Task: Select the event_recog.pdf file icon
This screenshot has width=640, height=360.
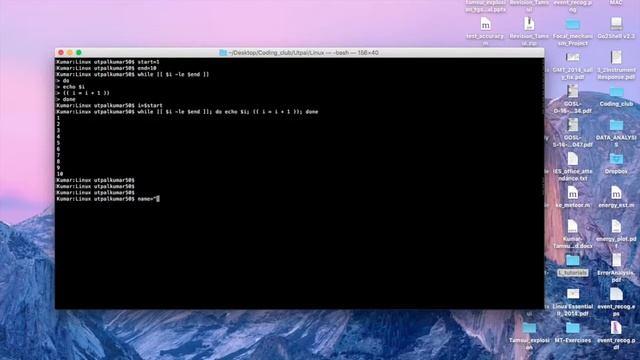Action: click(616, 327)
